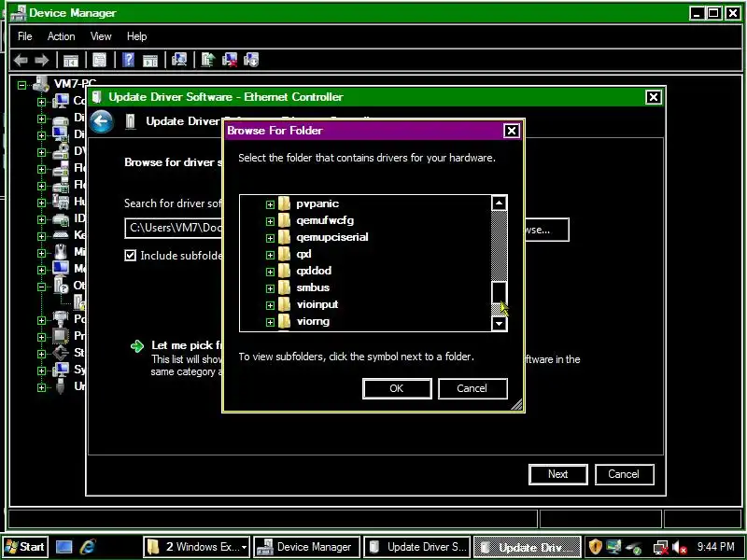Click Show/Hide Action Pane toolbar icon

150,60
